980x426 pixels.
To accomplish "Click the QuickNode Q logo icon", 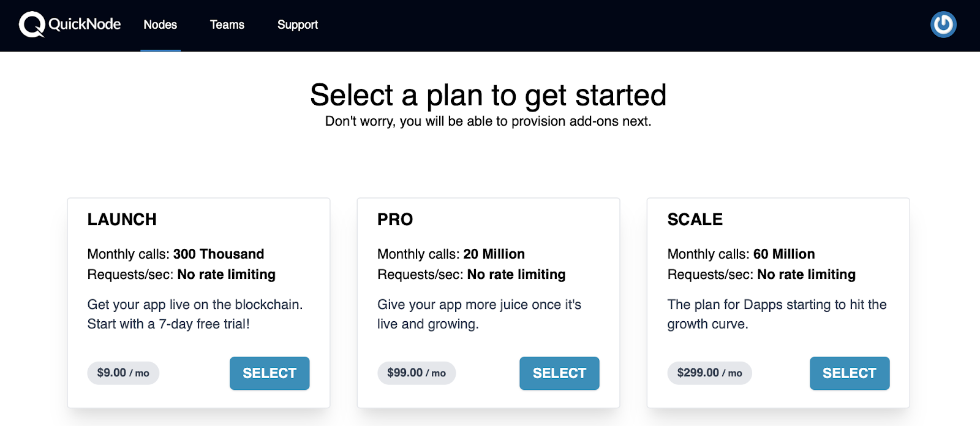I will (31, 25).
